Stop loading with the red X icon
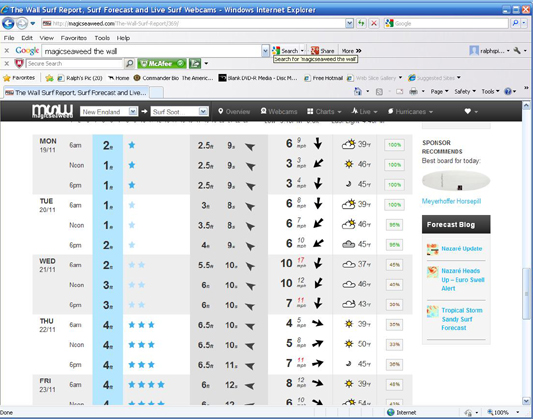This screenshot has height=419, width=533. pos(374,23)
